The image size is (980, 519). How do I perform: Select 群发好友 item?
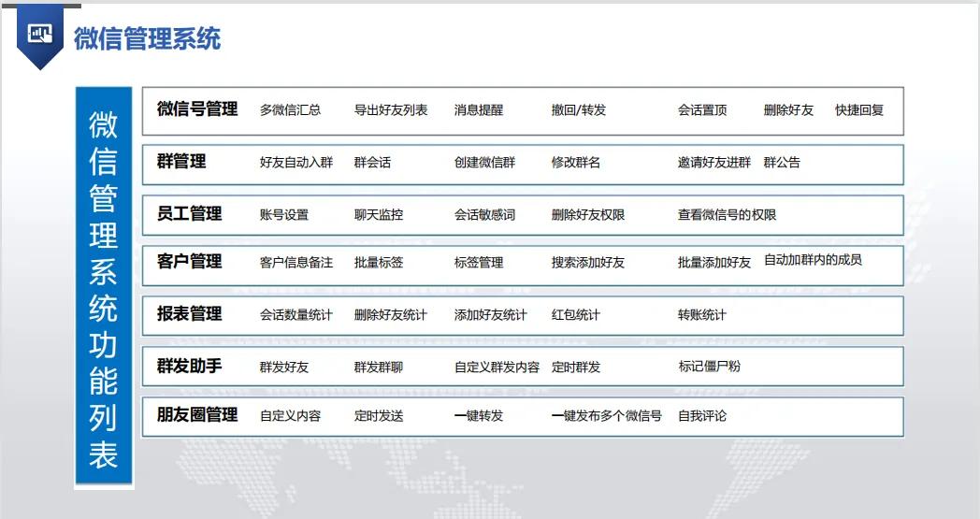(x=283, y=368)
